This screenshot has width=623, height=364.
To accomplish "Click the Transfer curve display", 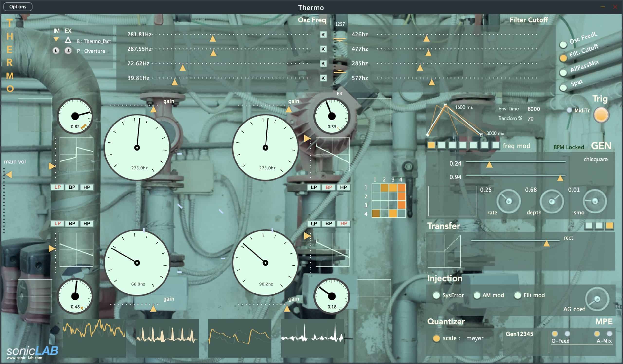I will point(444,251).
